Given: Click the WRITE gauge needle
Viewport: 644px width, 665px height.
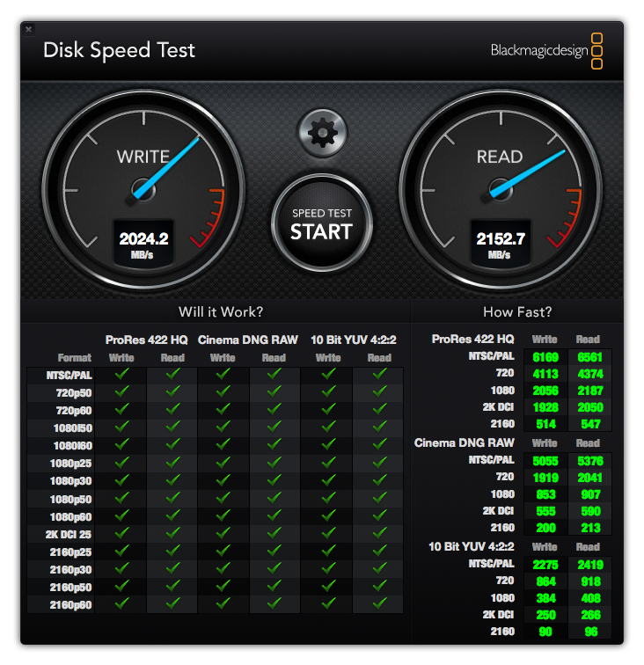Looking at the screenshot, I should (165, 169).
